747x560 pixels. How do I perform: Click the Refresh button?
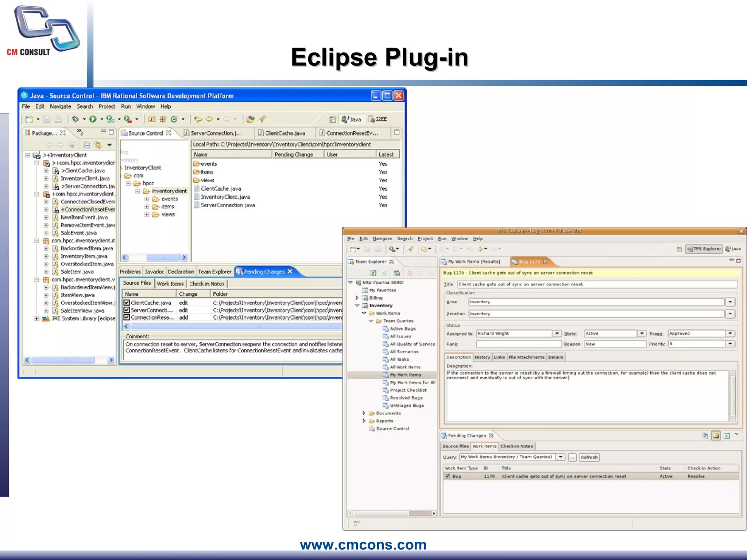tap(589, 457)
